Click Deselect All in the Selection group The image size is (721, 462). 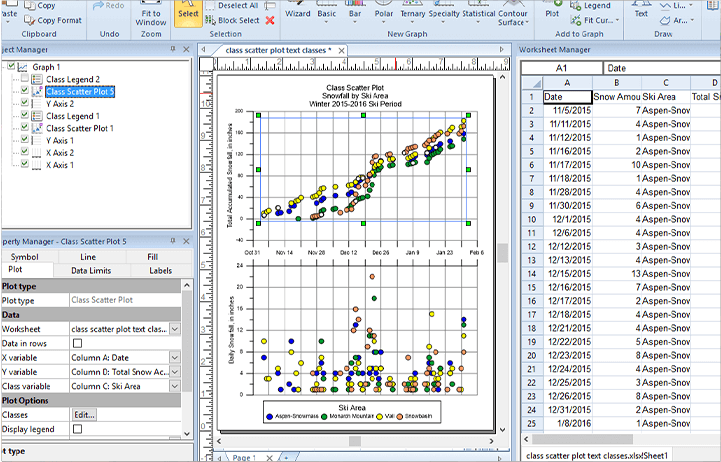click(x=238, y=5)
